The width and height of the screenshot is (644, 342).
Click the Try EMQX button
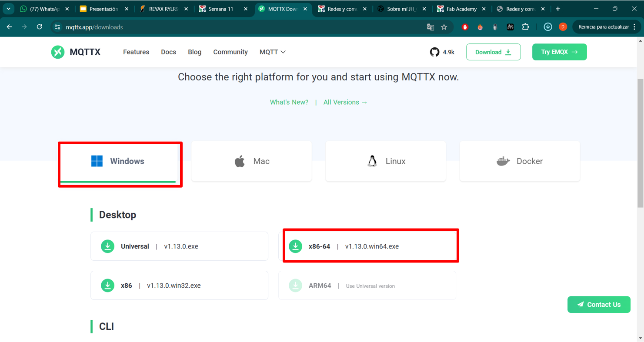(x=560, y=52)
